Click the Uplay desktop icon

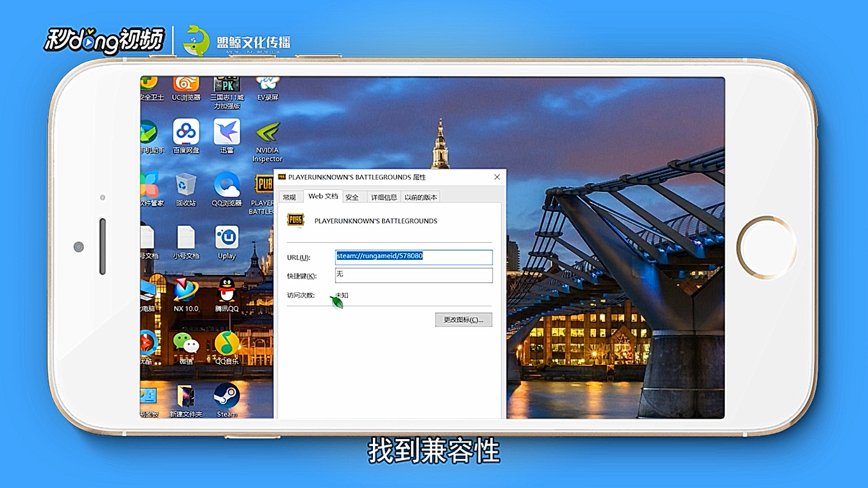pyautogui.click(x=227, y=242)
